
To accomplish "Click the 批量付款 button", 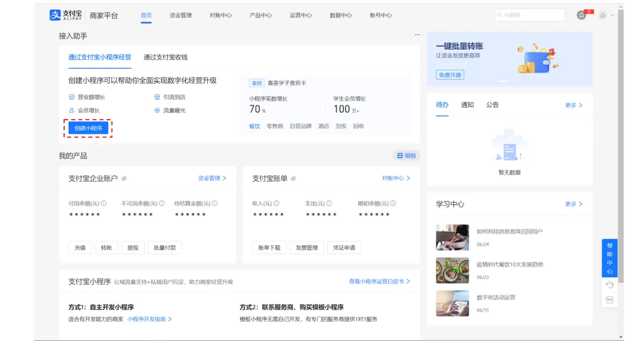I will click(x=165, y=248).
